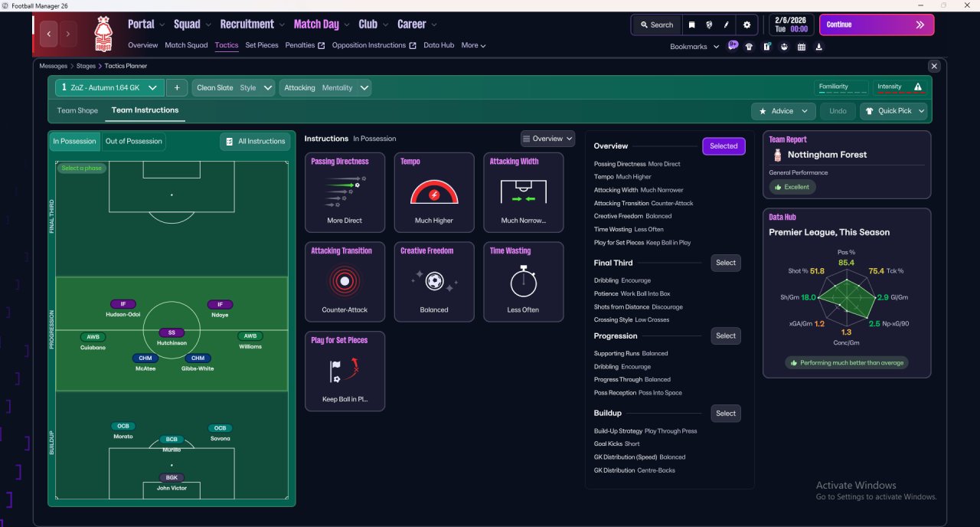
Task: Open the messages inbox icon with 9+ badge
Action: 733,46
